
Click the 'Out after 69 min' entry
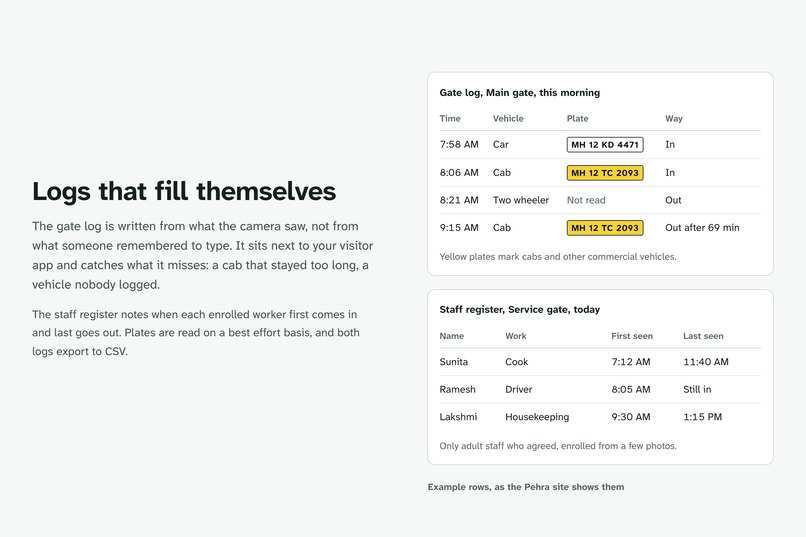[702, 228]
